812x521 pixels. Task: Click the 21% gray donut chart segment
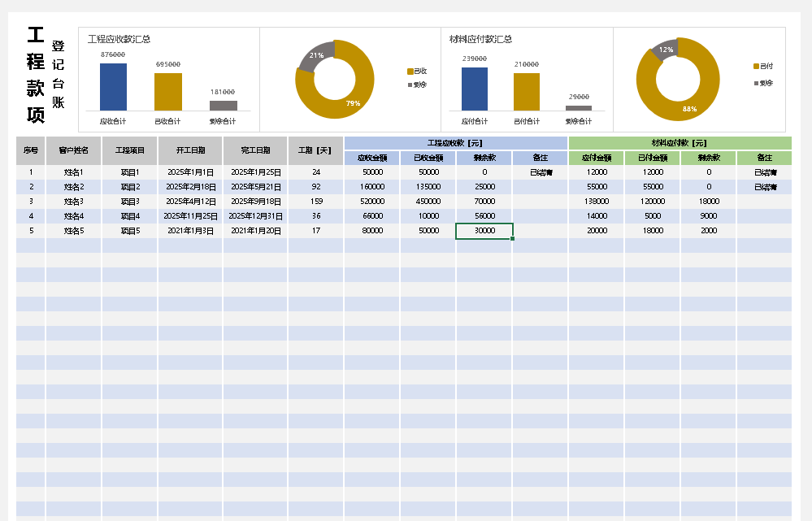click(x=314, y=54)
